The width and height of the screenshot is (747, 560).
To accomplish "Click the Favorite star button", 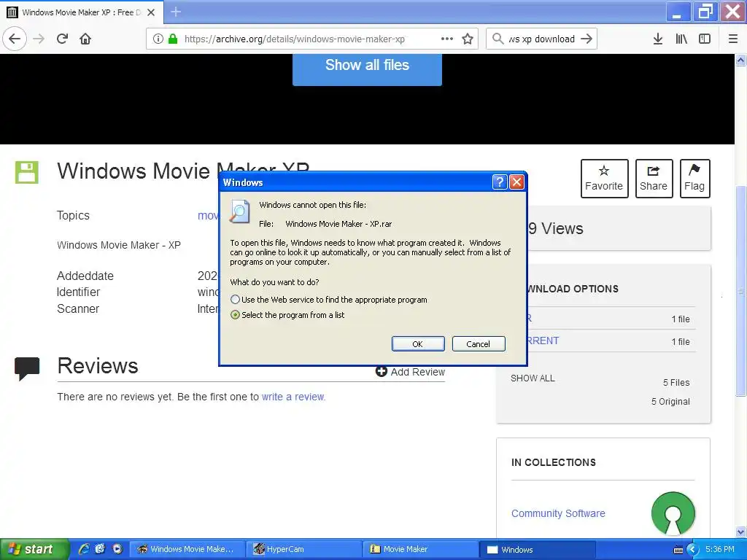I will click(604, 179).
